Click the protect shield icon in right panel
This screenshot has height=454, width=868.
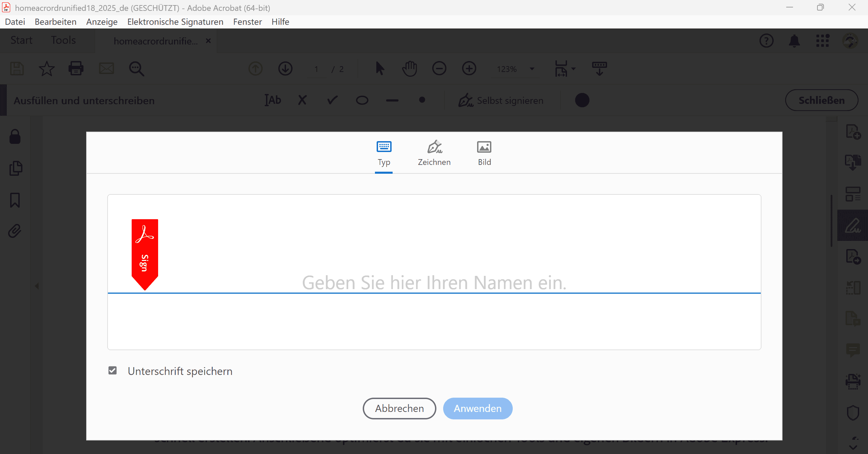pyautogui.click(x=853, y=413)
